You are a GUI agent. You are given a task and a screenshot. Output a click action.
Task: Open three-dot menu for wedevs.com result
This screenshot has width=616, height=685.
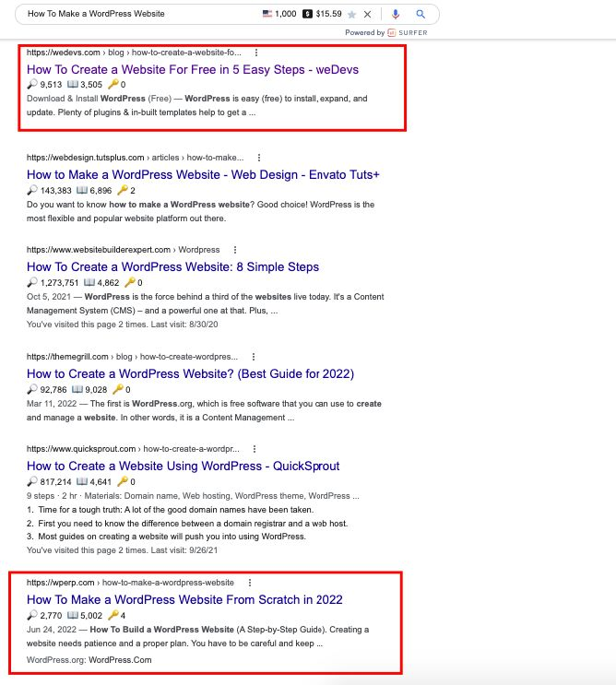pos(256,53)
